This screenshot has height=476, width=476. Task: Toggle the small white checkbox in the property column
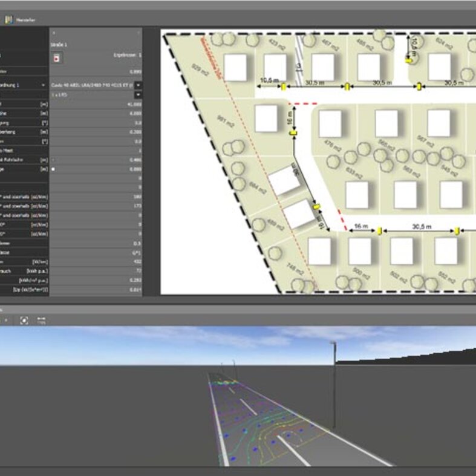point(54,169)
